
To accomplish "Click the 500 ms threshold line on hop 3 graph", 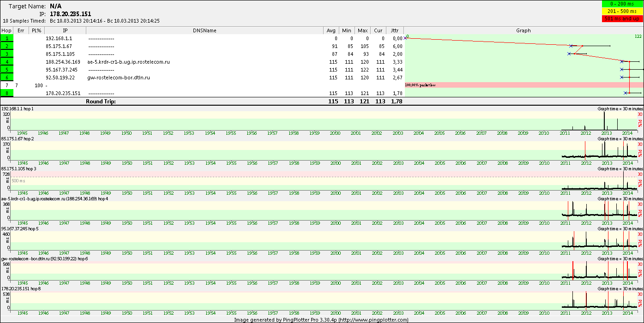I will (x=323, y=177).
